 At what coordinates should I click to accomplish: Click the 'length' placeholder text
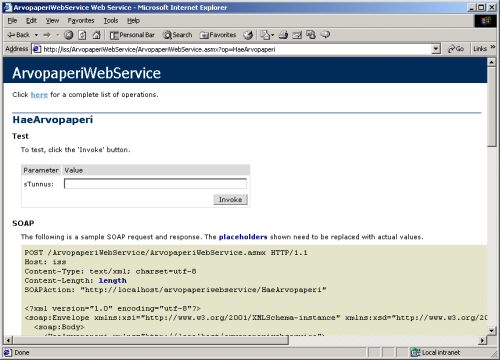113,281
